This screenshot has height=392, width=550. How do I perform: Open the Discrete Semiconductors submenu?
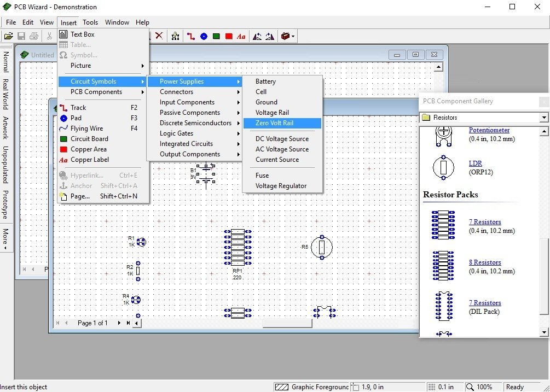[195, 123]
